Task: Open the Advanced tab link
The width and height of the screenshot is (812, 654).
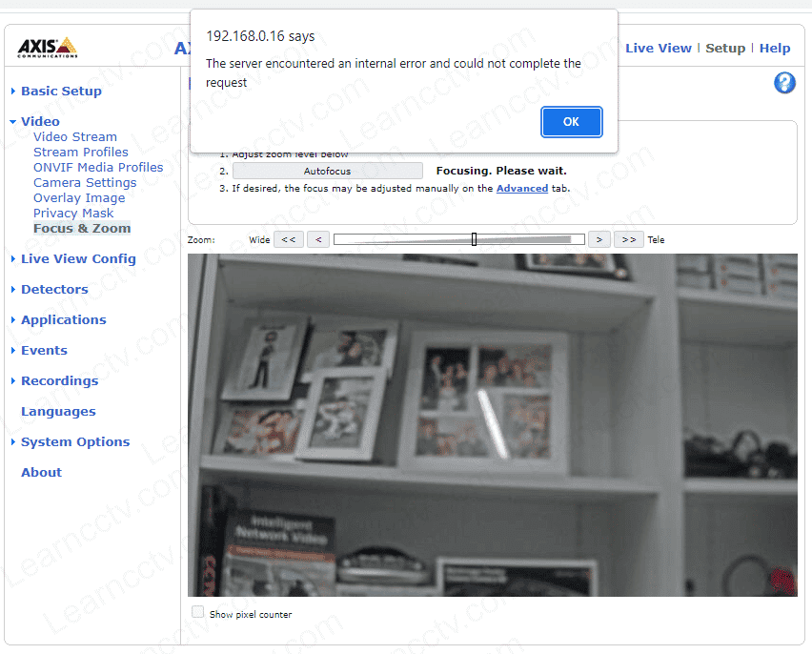Action: coord(521,189)
